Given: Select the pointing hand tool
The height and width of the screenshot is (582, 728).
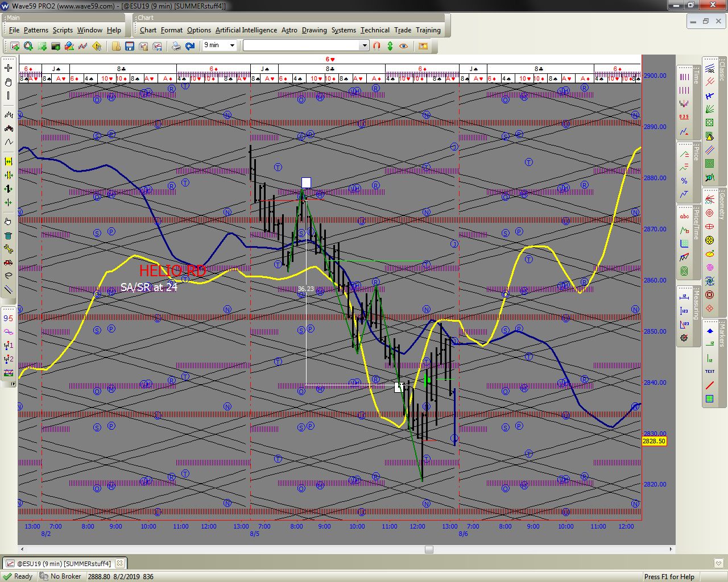Looking at the screenshot, I should click(x=9, y=222).
